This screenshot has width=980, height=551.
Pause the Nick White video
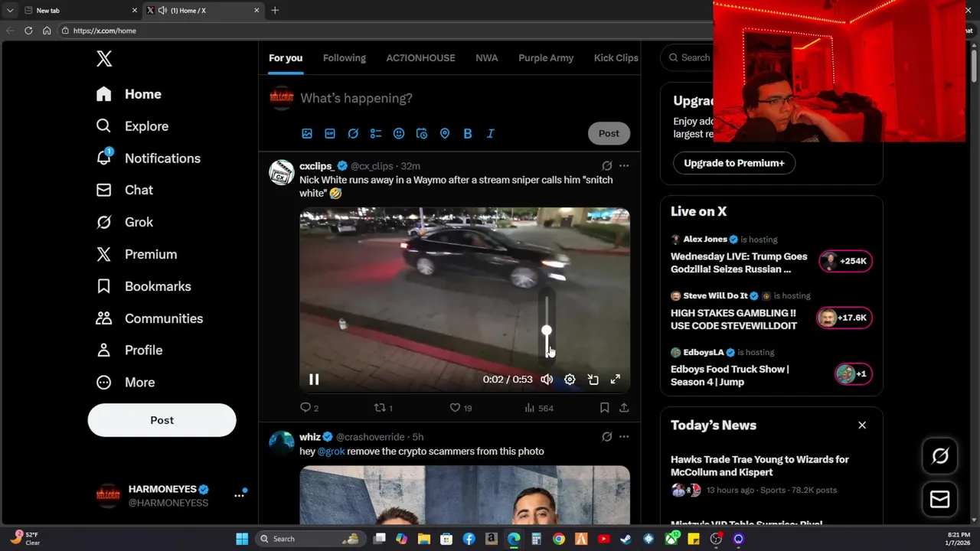314,380
